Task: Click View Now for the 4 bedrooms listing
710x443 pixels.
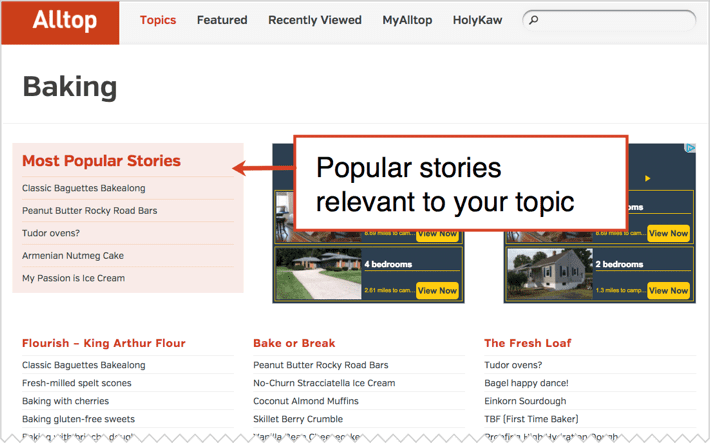Action: tap(437, 291)
